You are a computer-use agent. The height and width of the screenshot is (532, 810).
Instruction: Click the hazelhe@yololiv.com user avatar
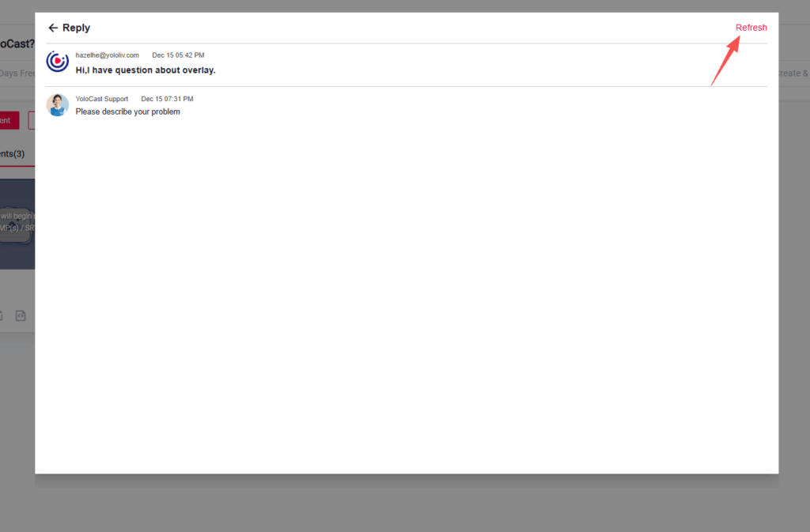coord(58,62)
